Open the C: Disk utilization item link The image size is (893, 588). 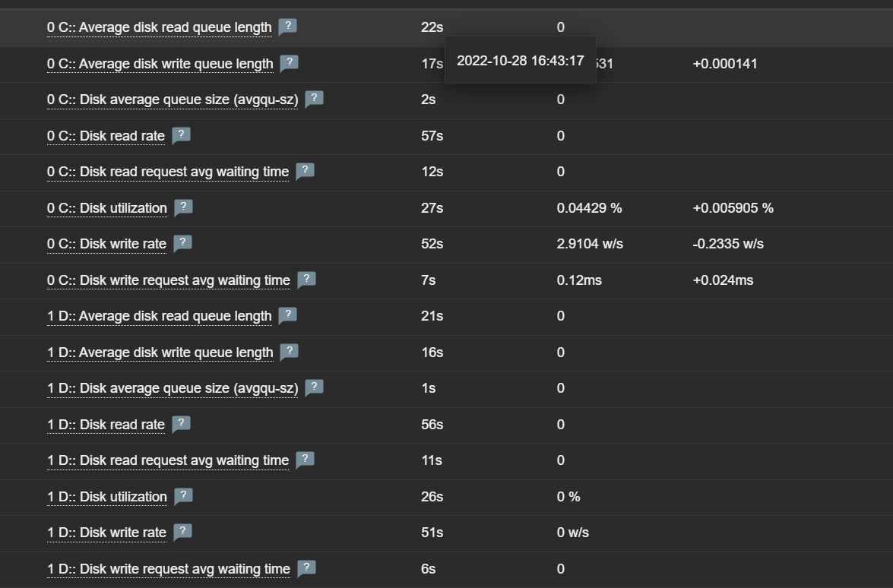(x=107, y=208)
